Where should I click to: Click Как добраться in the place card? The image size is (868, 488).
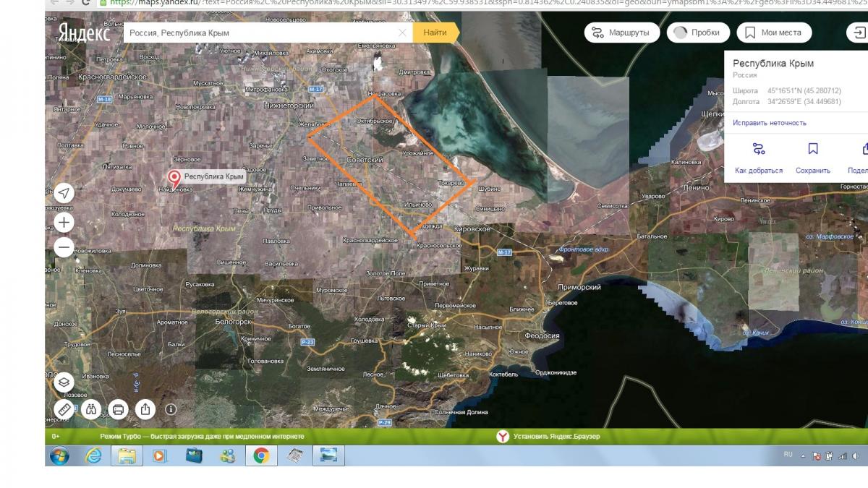[758, 158]
